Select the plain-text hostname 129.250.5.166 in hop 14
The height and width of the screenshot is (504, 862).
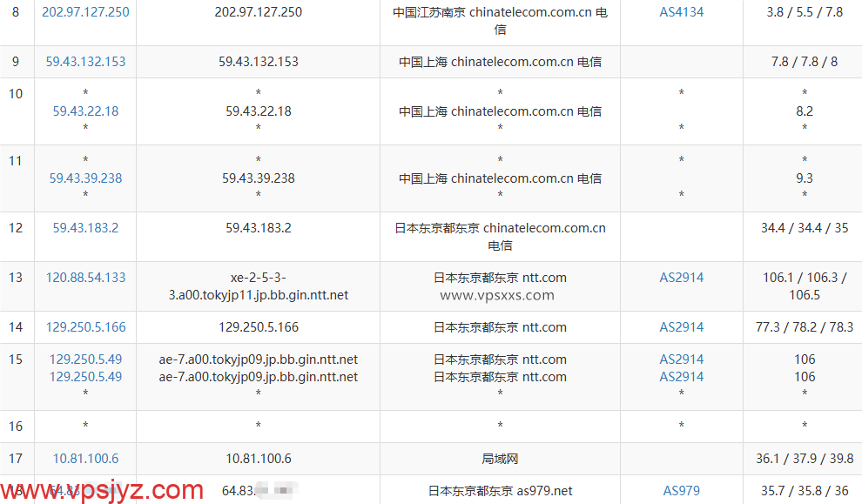[259, 327]
